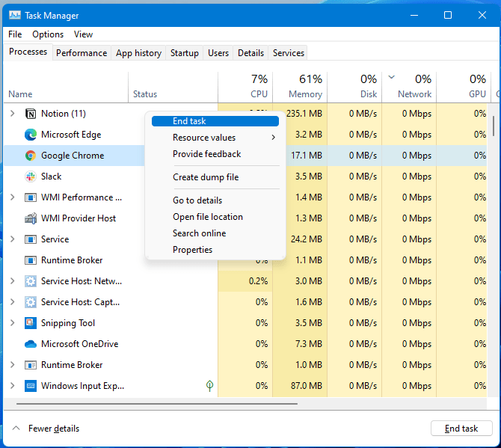
Task: Select the Microsoft Edge icon
Action: click(x=31, y=135)
